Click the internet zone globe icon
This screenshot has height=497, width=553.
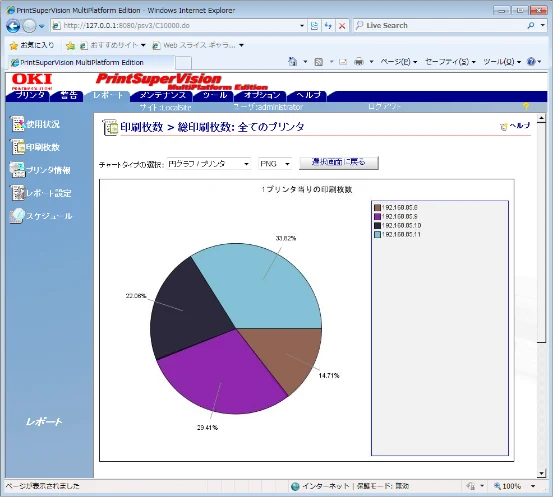click(x=295, y=486)
